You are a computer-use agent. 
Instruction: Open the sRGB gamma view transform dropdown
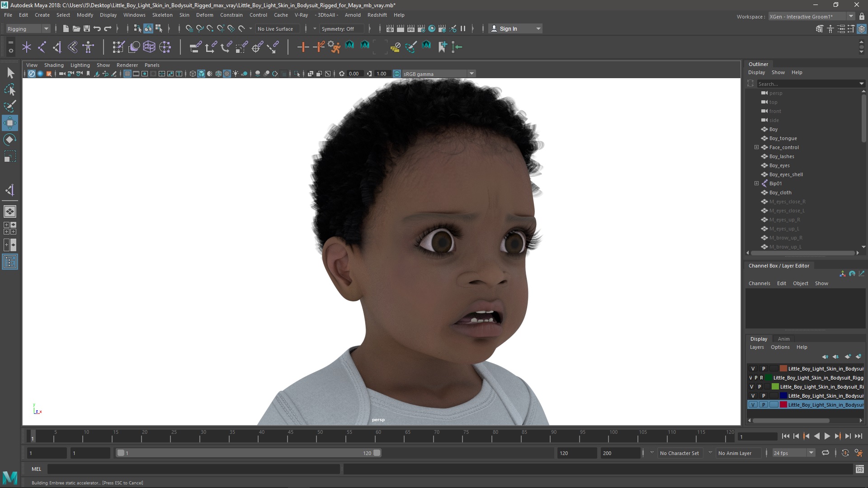pos(439,74)
